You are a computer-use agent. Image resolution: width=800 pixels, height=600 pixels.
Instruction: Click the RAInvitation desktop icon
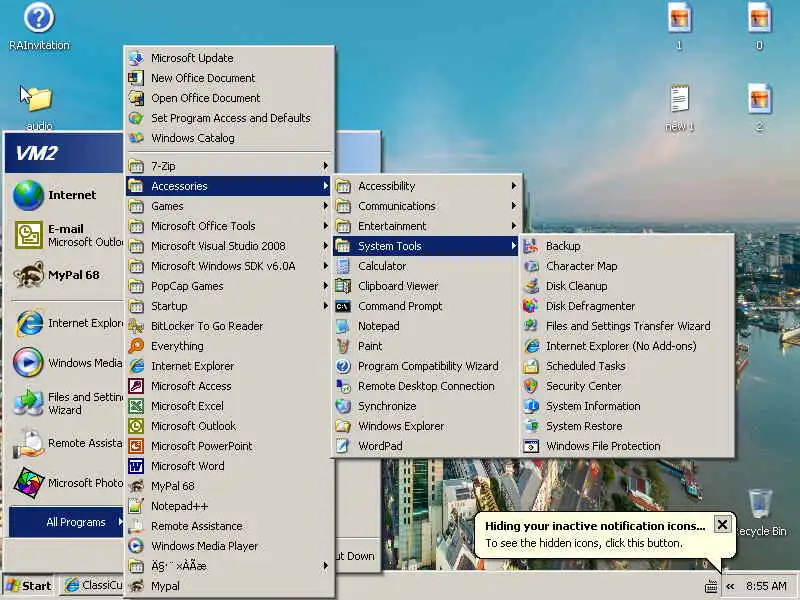(39, 18)
